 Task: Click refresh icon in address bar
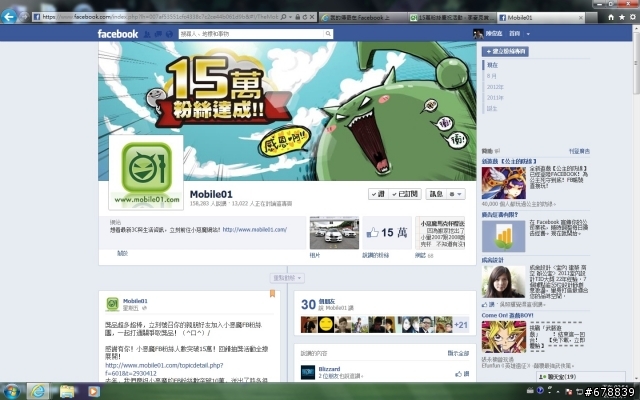tap(304, 17)
